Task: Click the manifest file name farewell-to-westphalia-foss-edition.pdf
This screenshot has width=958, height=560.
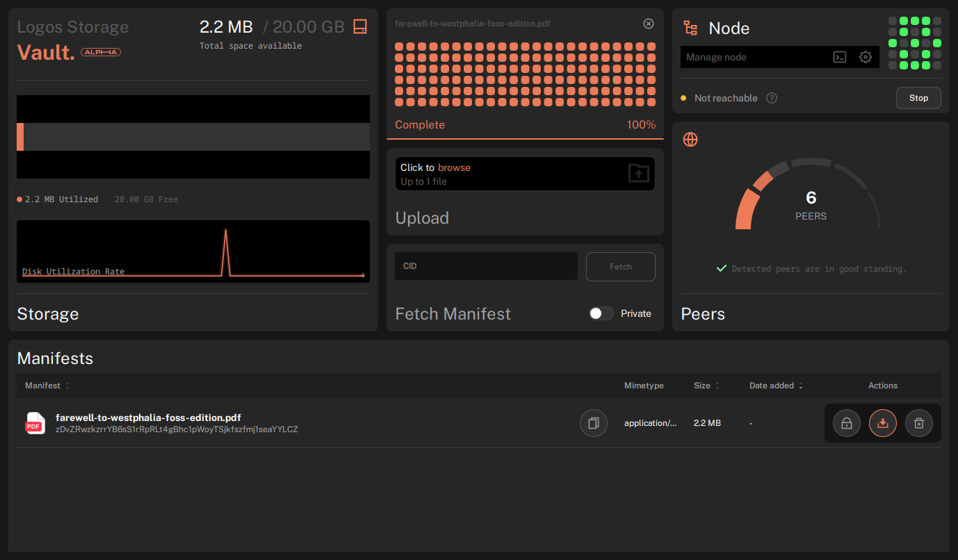Action: [148, 418]
